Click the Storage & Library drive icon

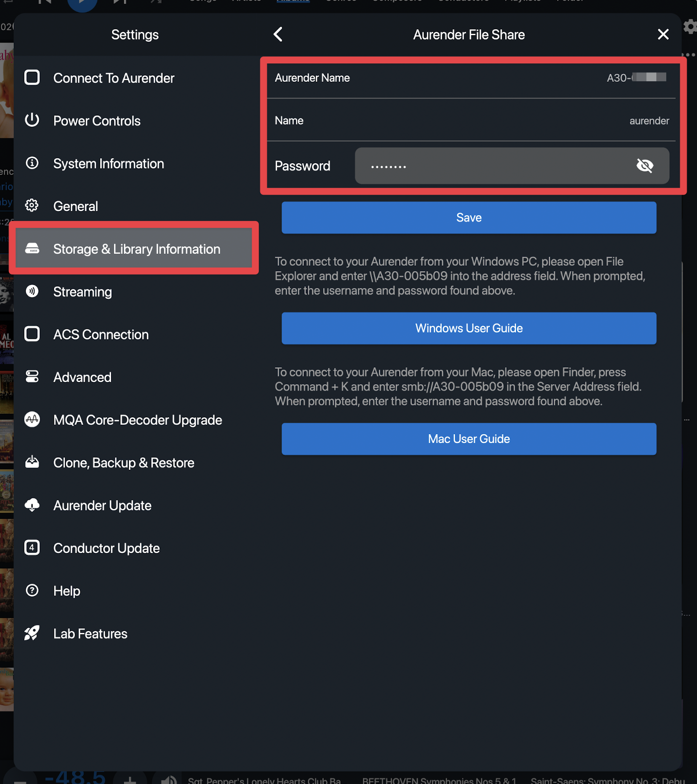32,248
